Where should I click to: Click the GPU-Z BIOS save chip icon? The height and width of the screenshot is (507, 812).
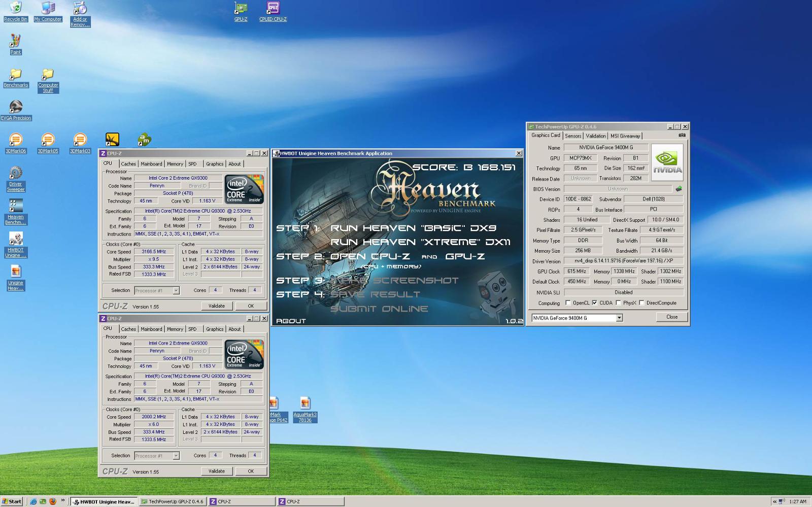click(679, 189)
